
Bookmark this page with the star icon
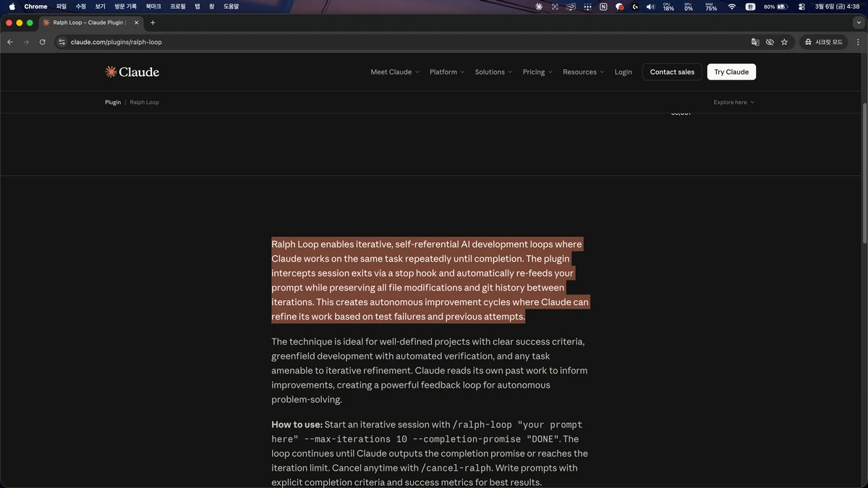[x=784, y=42]
